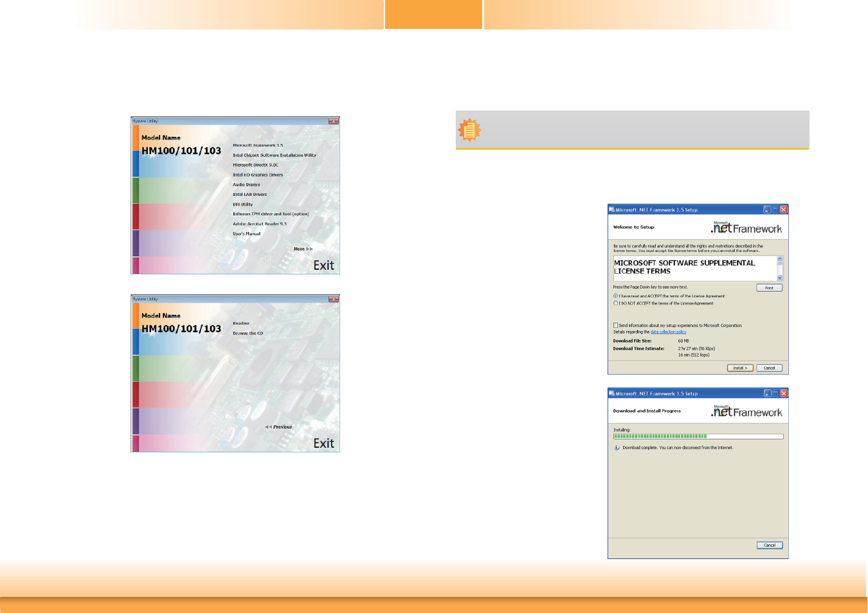Click the info icon beside 'Download complete'
This screenshot has height=613, width=868.
[617, 448]
